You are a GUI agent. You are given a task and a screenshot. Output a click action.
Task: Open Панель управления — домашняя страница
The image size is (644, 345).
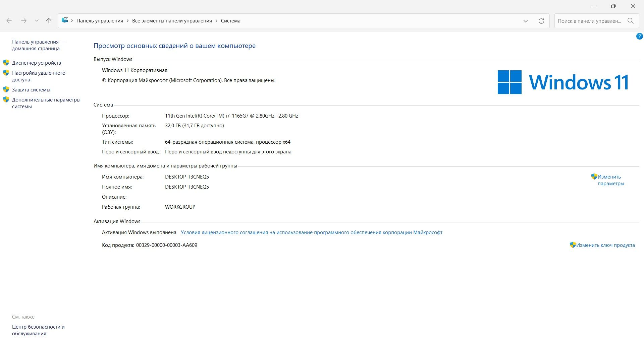[x=39, y=45]
